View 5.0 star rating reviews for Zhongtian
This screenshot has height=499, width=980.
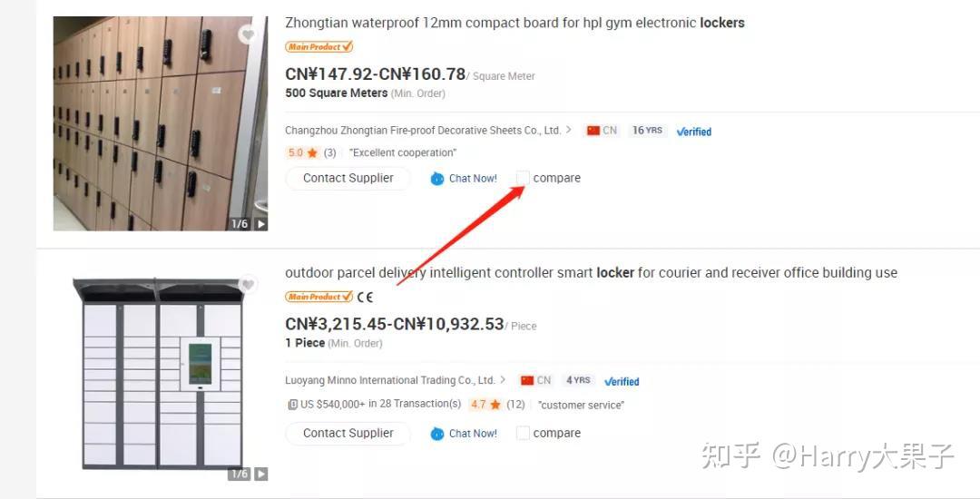click(311, 152)
